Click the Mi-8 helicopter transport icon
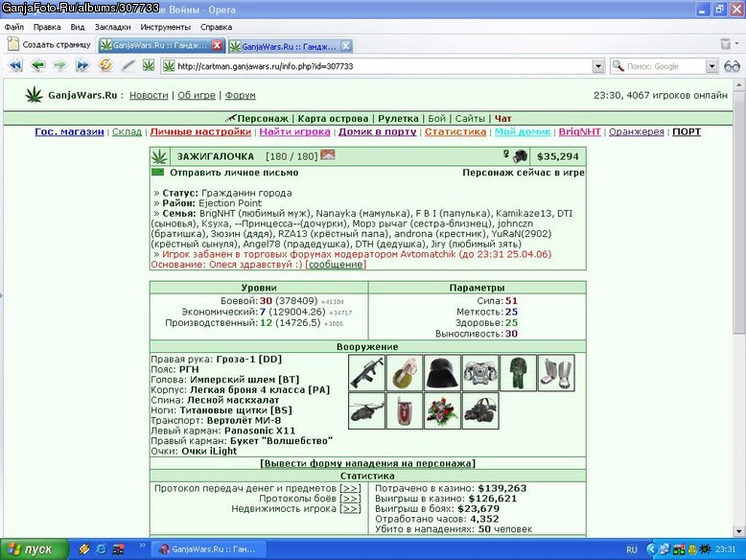The height and width of the screenshot is (560, 746). [367, 410]
